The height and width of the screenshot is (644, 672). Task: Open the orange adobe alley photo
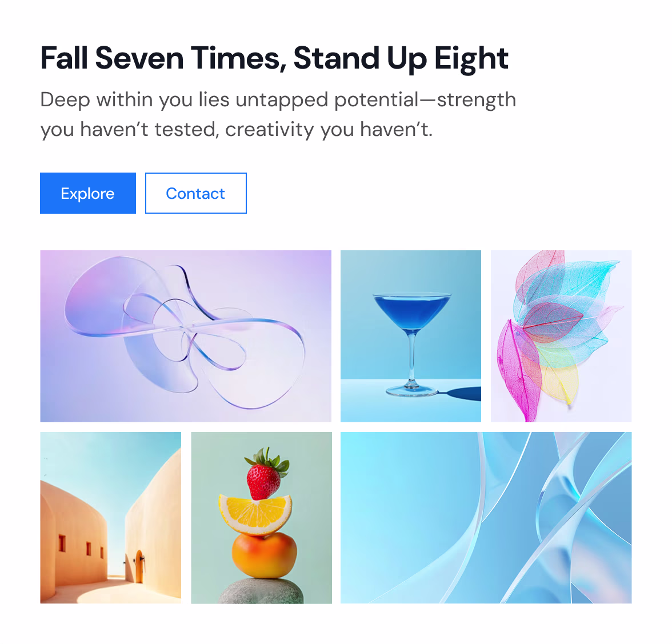(x=111, y=518)
